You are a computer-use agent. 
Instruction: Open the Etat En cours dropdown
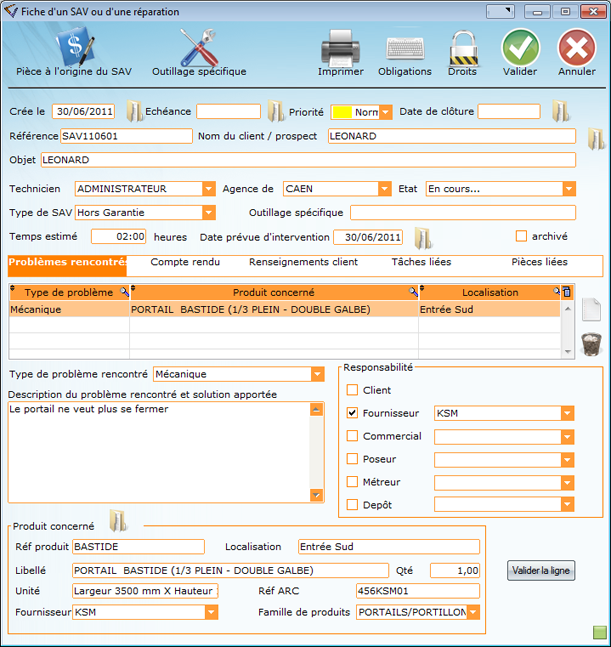(x=569, y=189)
